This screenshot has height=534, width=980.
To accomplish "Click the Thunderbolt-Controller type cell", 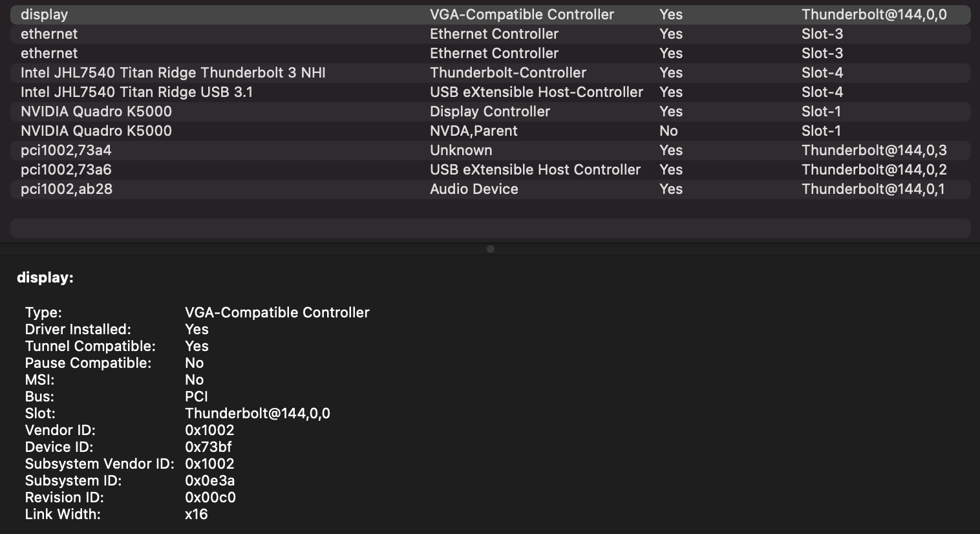I will (508, 73).
